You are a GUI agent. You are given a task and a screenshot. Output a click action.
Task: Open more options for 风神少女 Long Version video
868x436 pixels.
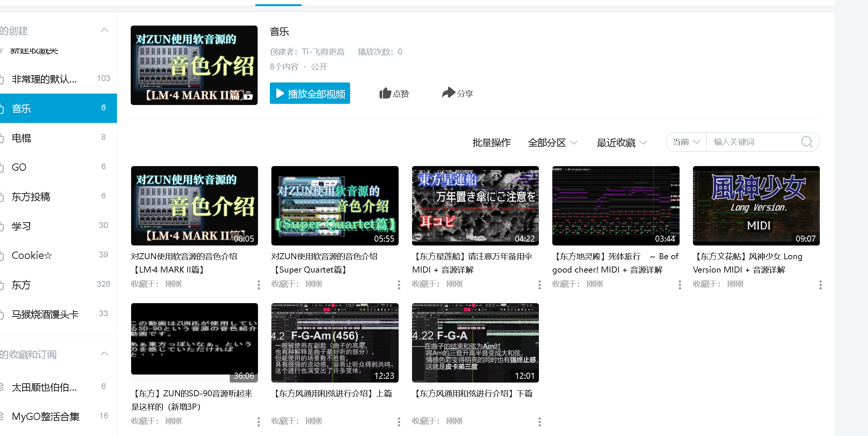(x=821, y=285)
